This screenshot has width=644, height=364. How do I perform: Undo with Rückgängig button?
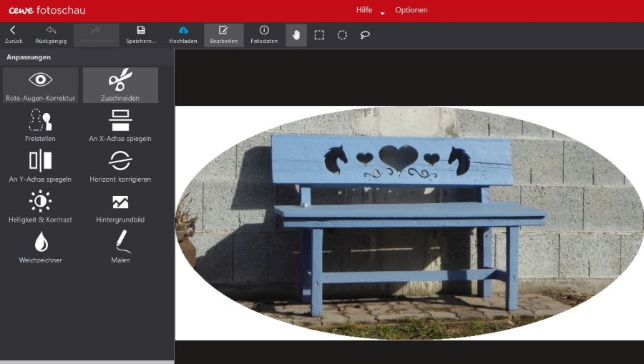coord(51,34)
